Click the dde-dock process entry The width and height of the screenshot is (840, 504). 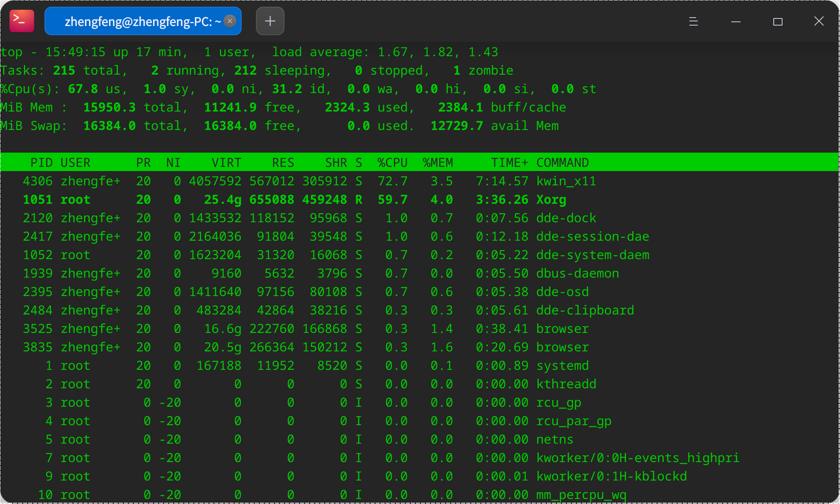point(566,218)
